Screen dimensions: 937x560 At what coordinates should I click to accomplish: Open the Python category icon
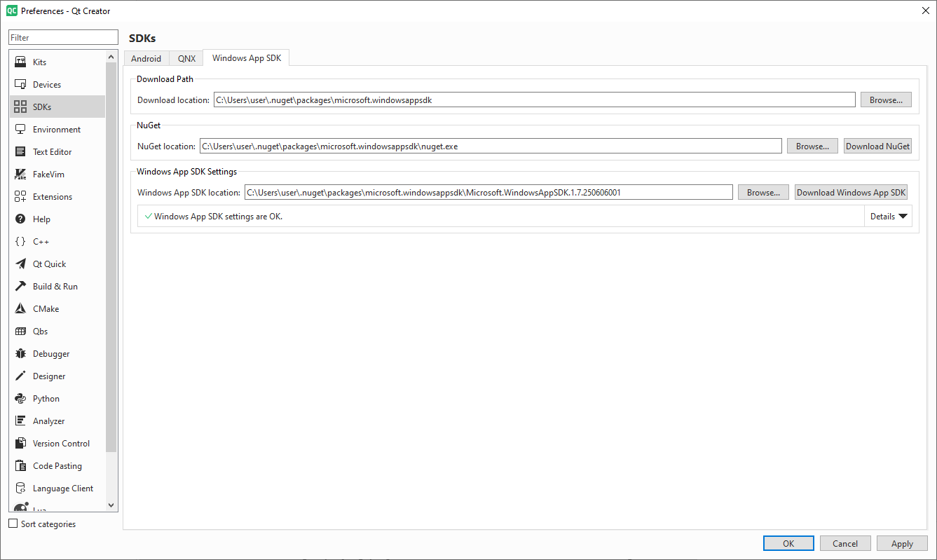point(20,399)
